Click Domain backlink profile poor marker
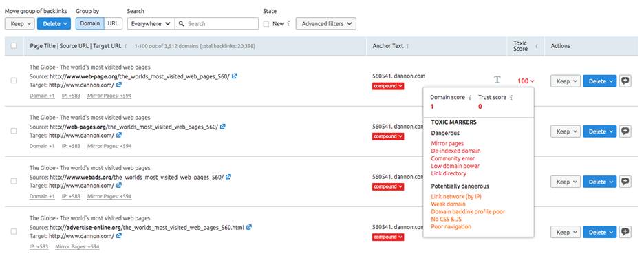The image size is (644, 256). coord(468,212)
